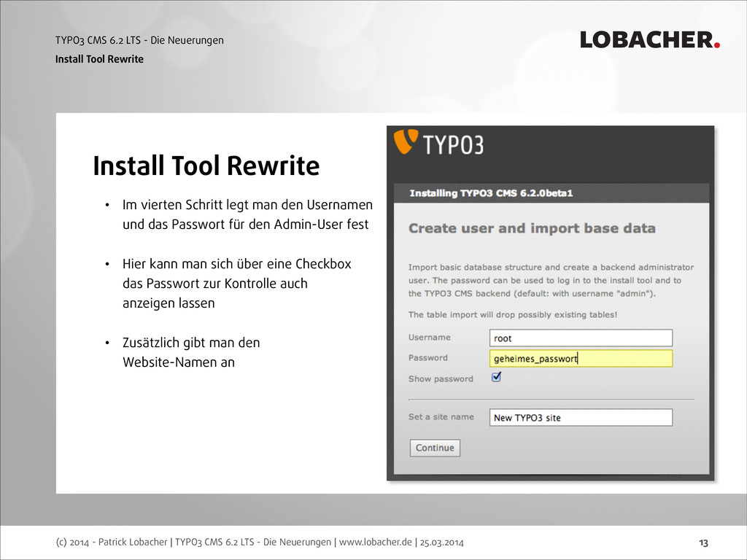Click the site name field 'New TYPO3 site'
This screenshot has height=560, width=747.
[x=581, y=418]
